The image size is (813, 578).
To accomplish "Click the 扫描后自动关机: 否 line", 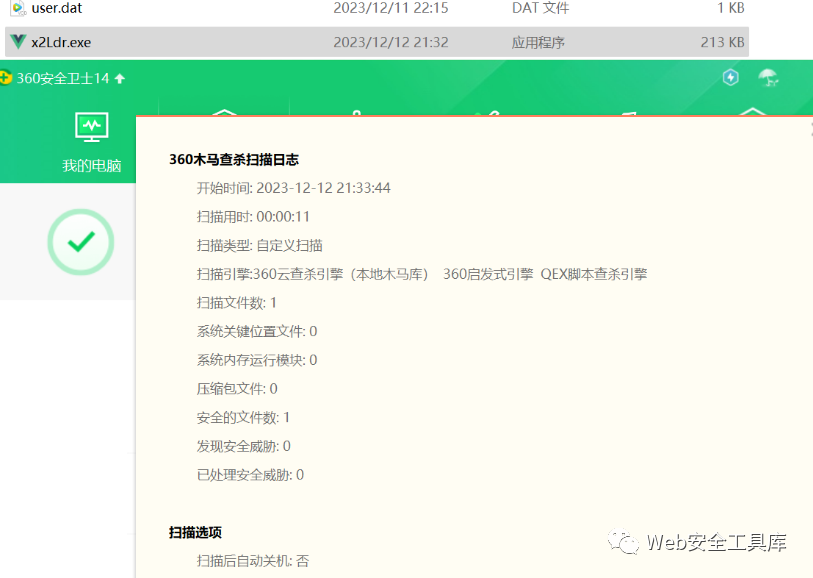I will point(253,561).
